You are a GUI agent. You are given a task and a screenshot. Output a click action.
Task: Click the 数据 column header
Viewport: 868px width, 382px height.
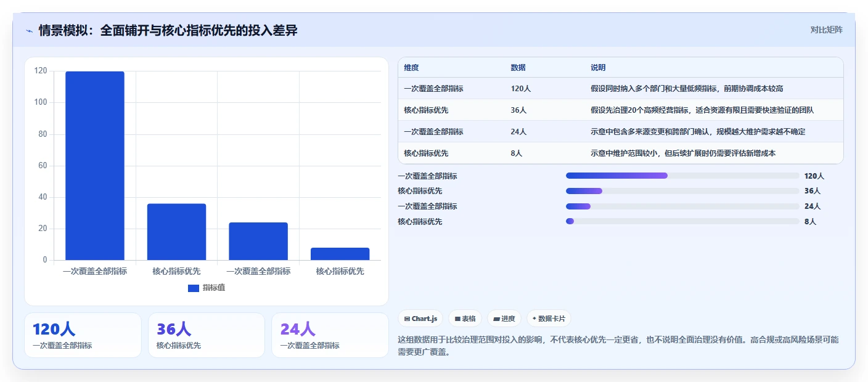tap(518, 68)
